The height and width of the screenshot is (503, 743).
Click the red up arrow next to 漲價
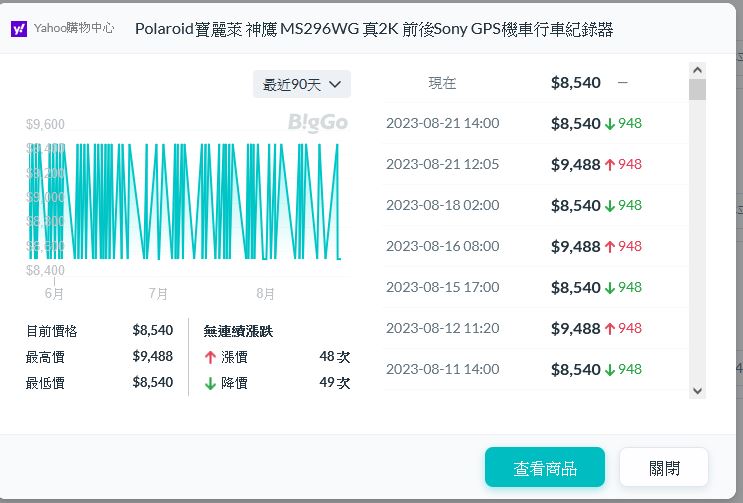[x=210, y=357]
